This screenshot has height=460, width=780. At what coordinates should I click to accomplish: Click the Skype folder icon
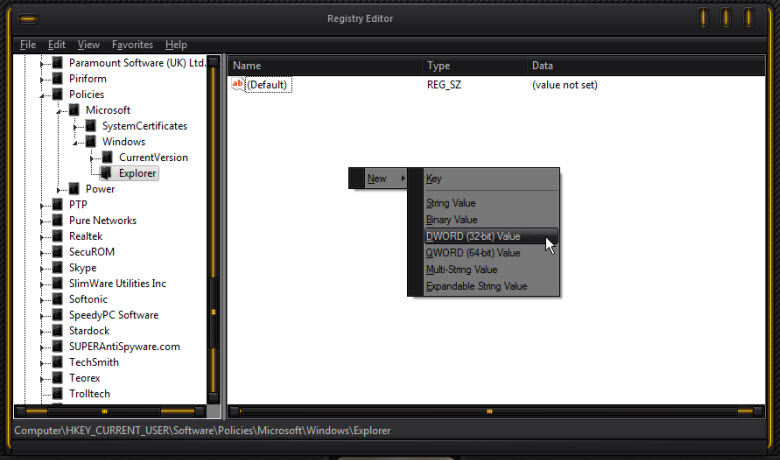[x=58, y=268]
